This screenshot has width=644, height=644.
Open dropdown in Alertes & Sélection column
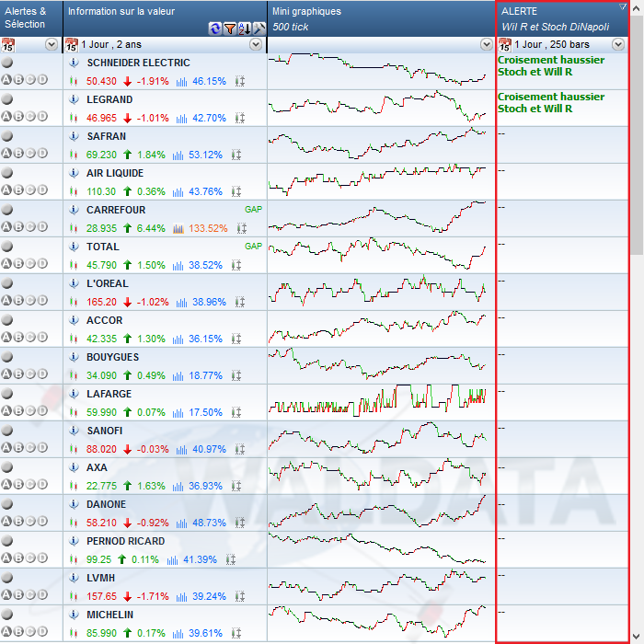tap(52, 44)
